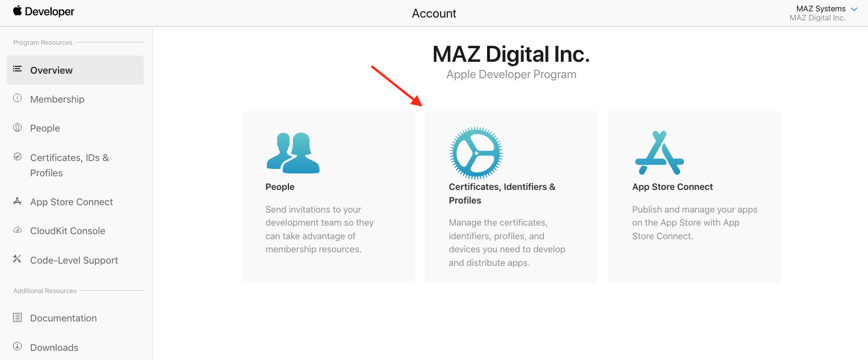Click the Code-Level Support tools icon
The height and width of the screenshot is (360, 868).
pos(18,259)
